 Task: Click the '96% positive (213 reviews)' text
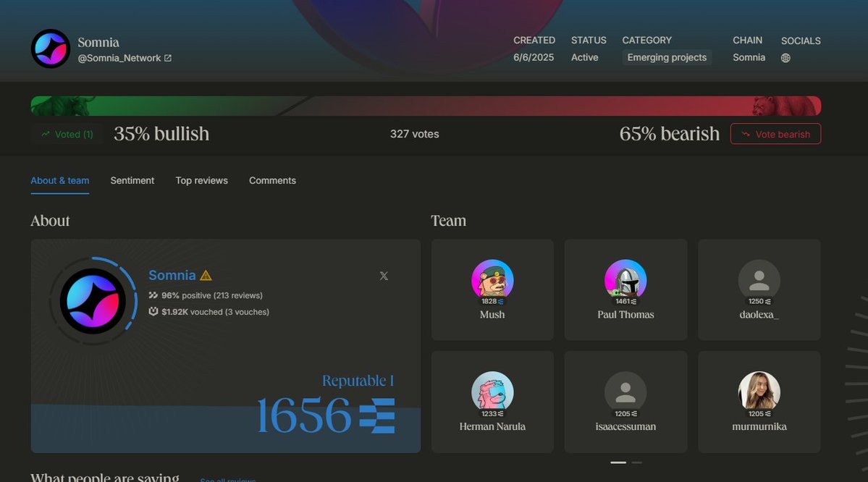(x=212, y=295)
